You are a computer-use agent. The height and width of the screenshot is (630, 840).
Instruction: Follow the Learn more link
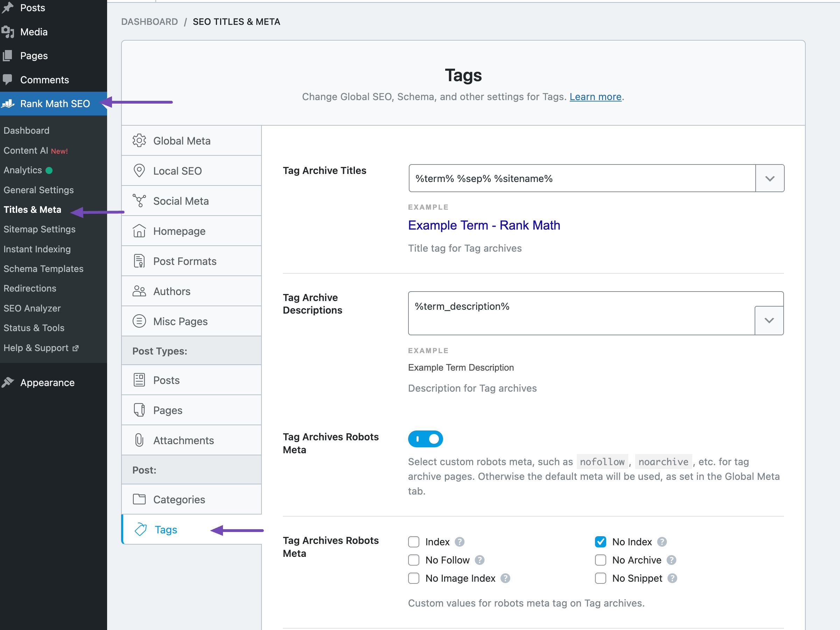pos(595,97)
